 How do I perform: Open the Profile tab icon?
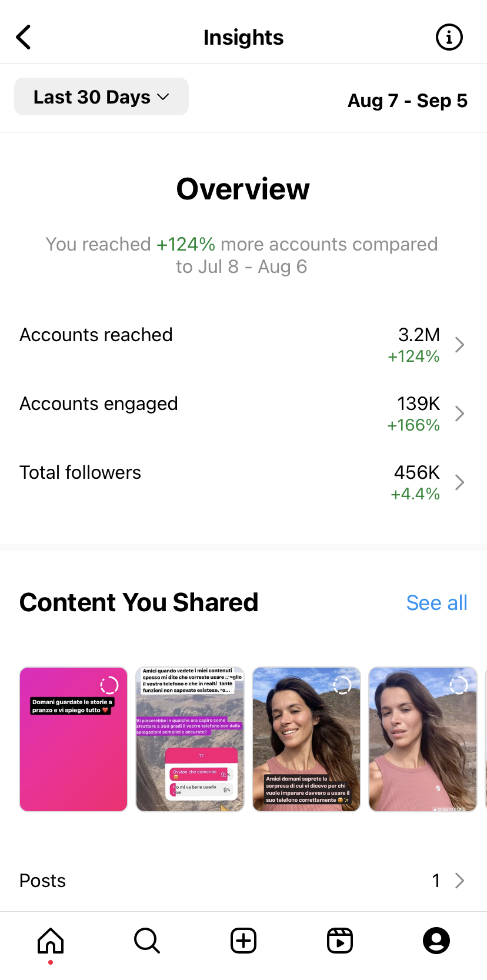[x=436, y=940]
